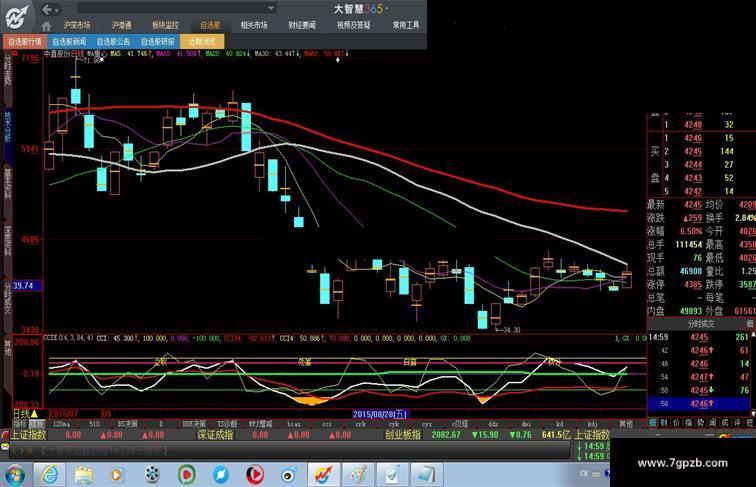Open the 财经要闻 menu
756x487 pixels.
coord(302,25)
